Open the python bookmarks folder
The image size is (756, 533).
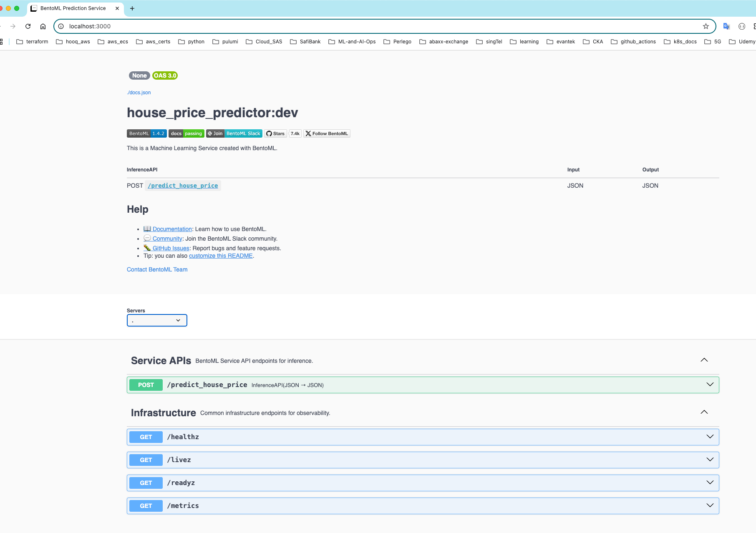(191, 42)
